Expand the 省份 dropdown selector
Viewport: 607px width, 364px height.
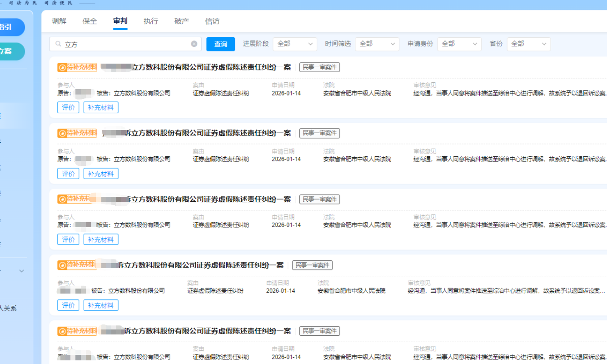coord(528,44)
